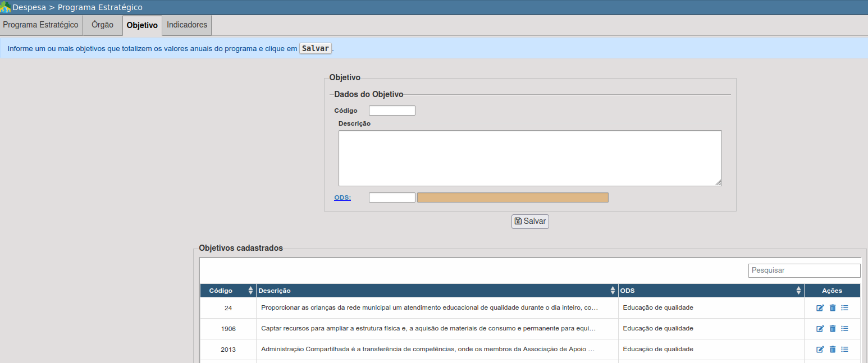Open the Indicadores tab
Image resolution: width=868 pixels, height=363 pixels.
187,25
